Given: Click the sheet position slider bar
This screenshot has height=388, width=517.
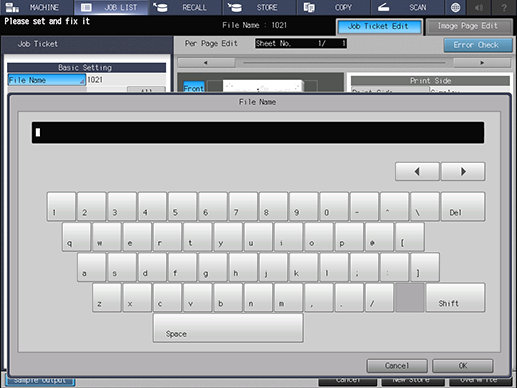Looking at the screenshot, I should 344,63.
